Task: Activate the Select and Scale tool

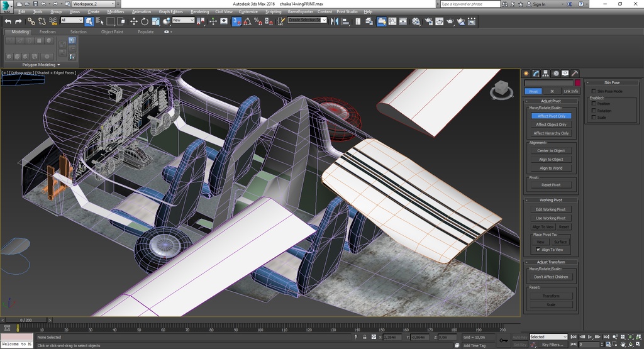Action: 156,21
